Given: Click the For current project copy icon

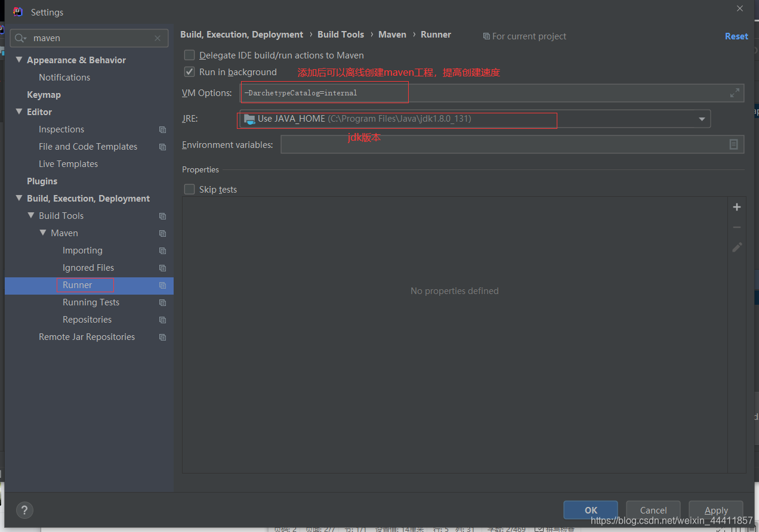Looking at the screenshot, I should tap(486, 36).
